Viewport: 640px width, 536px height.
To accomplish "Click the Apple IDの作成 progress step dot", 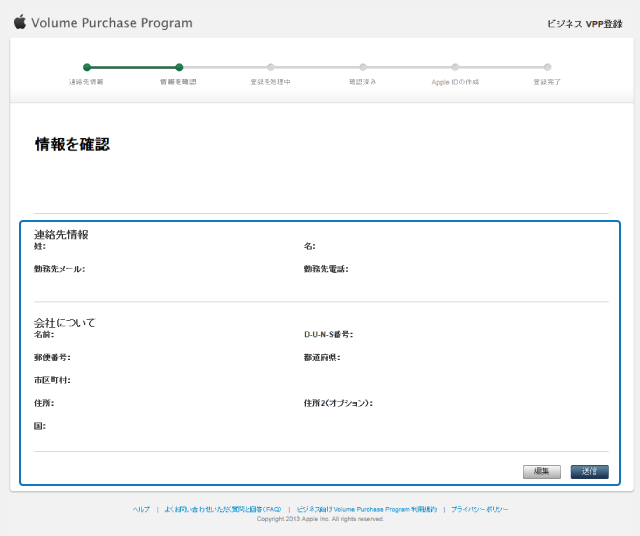I will point(455,67).
